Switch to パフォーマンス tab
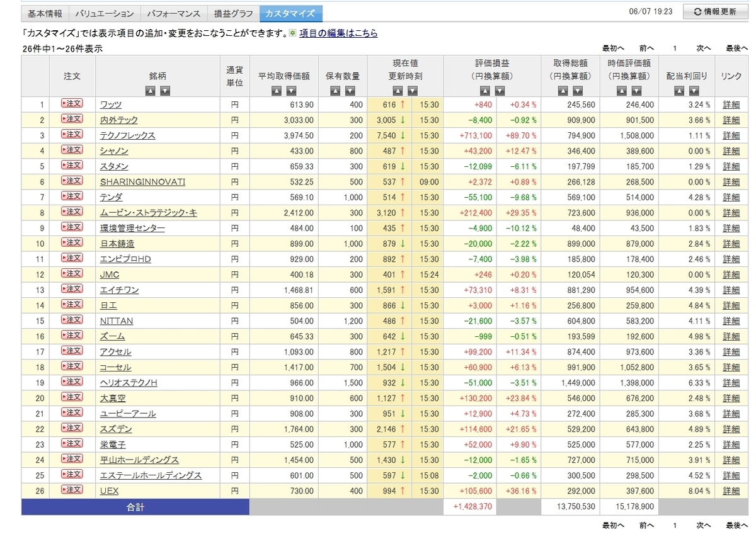Screen dimensions: 756x539 tap(174, 13)
